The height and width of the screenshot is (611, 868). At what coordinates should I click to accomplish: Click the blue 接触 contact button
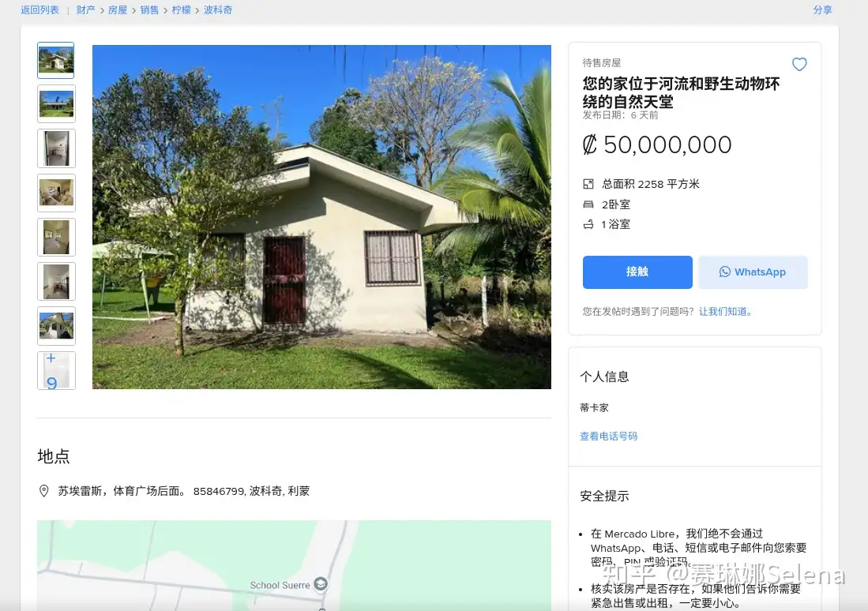pos(637,272)
